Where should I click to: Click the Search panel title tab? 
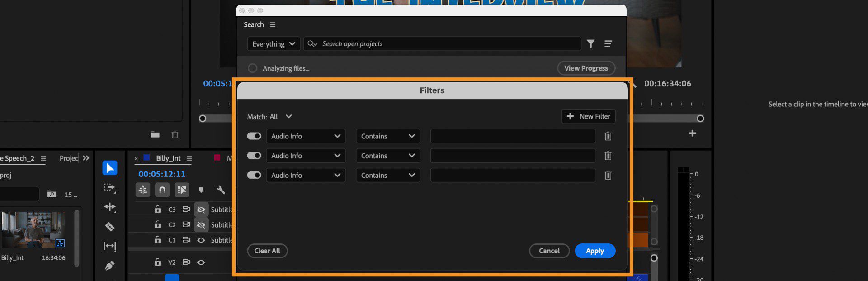tap(254, 24)
